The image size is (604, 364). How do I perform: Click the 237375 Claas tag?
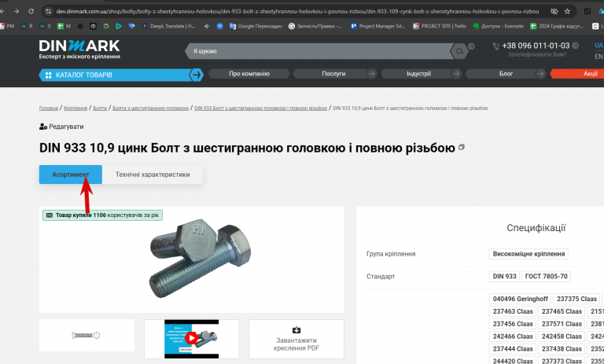click(x=576, y=299)
